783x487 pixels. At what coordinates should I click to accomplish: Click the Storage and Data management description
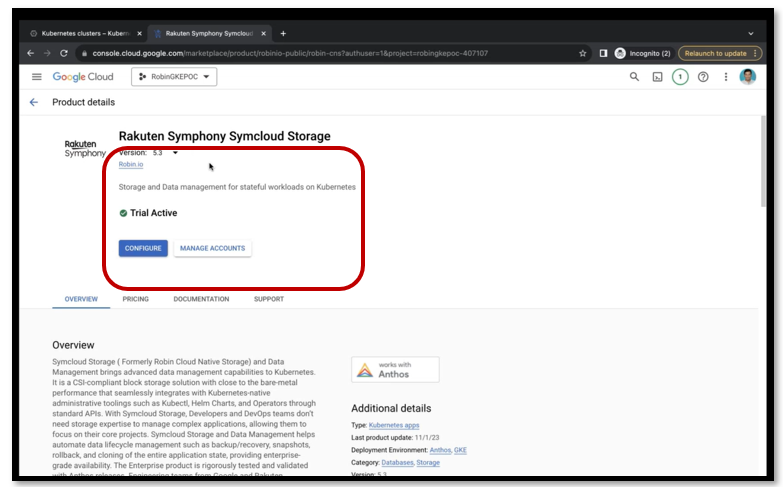click(237, 187)
